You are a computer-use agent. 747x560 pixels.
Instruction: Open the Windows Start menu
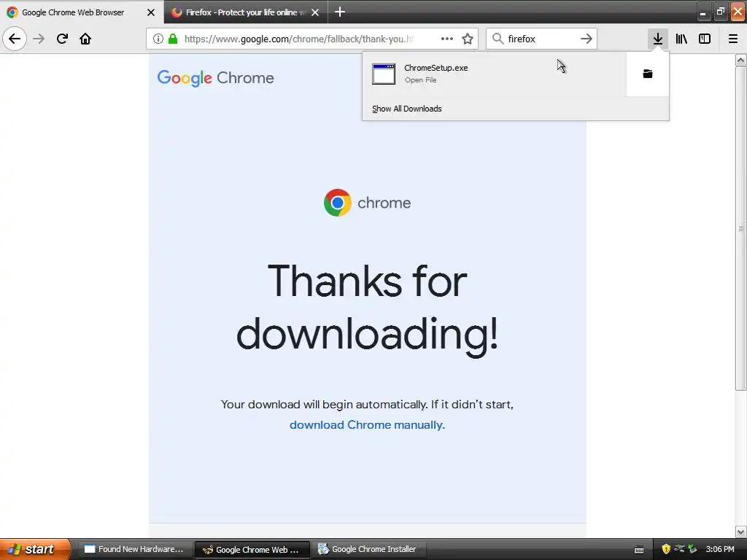tap(35, 549)
